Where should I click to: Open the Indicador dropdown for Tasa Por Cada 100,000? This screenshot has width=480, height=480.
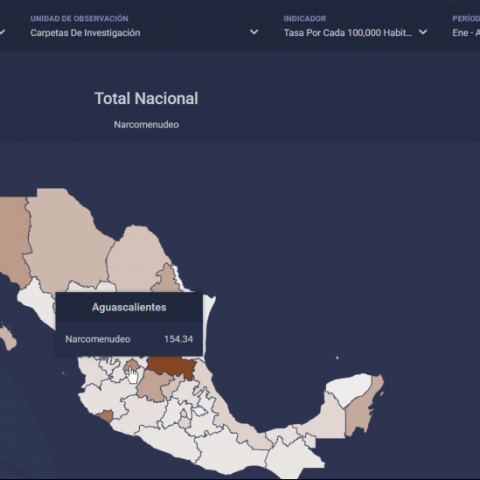(355, 26)
